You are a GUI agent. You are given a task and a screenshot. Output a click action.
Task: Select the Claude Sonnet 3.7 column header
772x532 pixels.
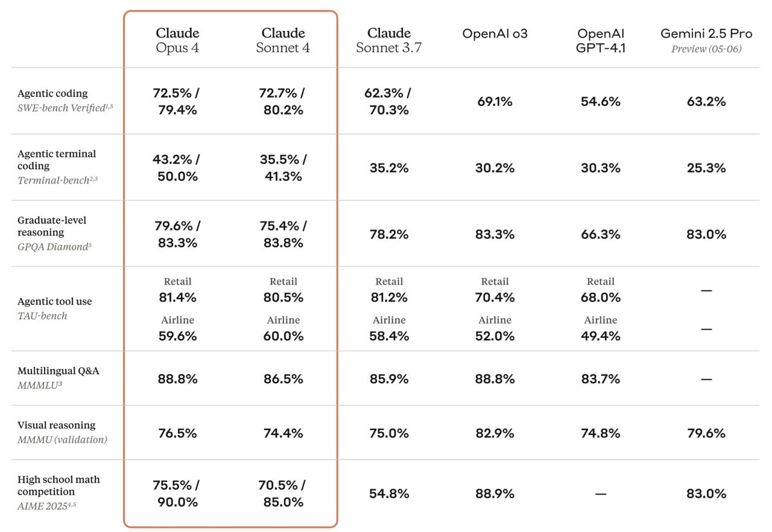(x=389, y=40)
